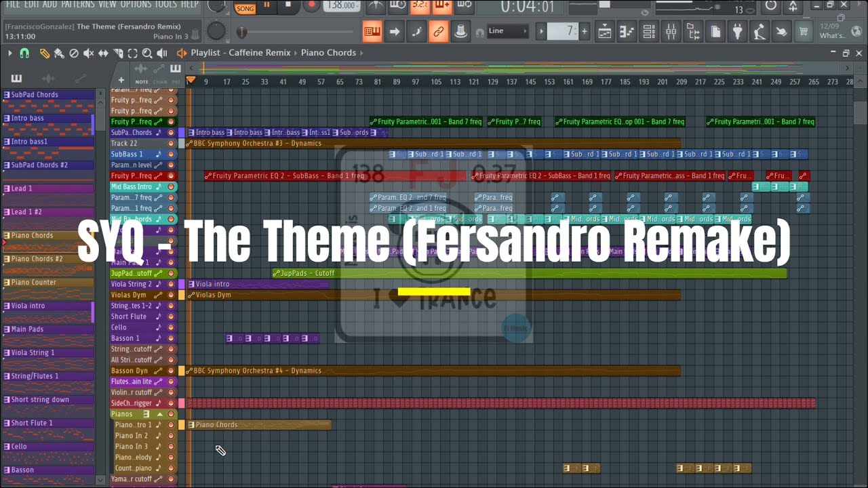Stop playback in the transport
This screenshot has height=488, width=868.
point(288,5)
